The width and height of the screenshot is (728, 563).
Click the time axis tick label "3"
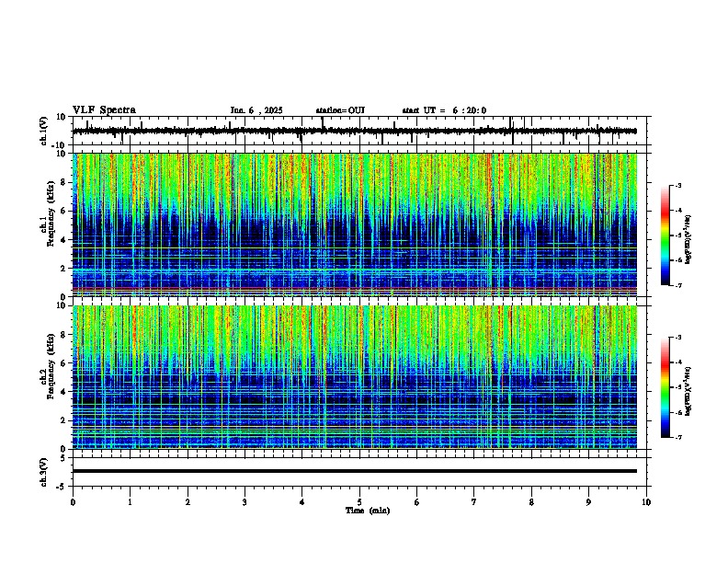pyautogui.click(x=245, y=502)
